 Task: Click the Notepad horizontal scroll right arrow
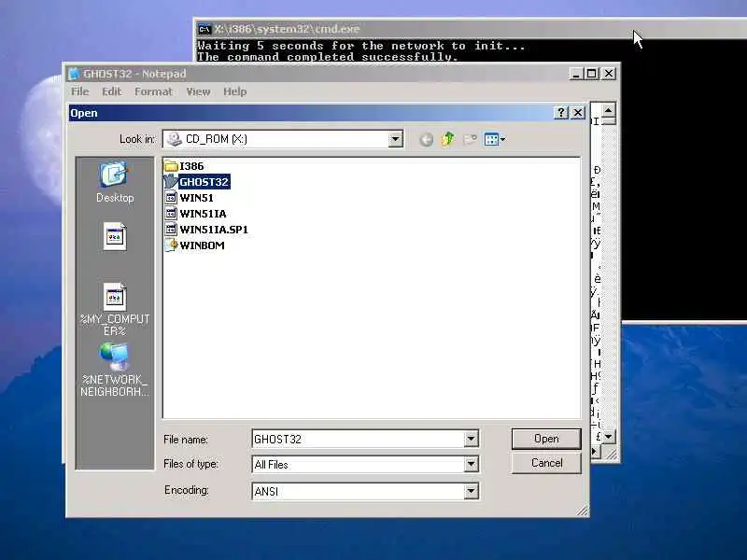coord(594,451)
